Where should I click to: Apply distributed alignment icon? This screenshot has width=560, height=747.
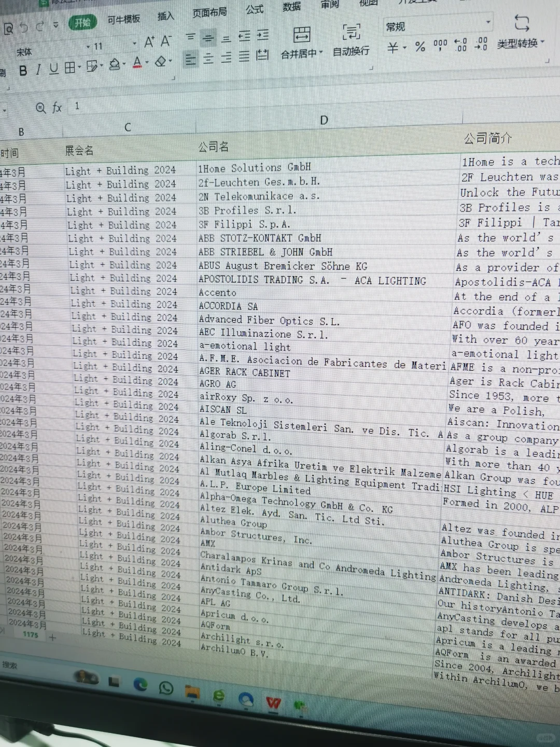pos(262,55)
